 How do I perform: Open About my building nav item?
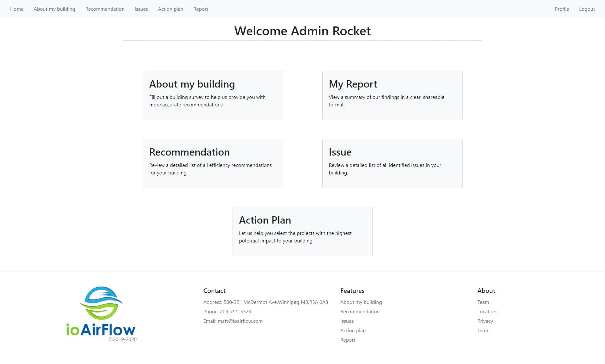click(x=54, y=9)
